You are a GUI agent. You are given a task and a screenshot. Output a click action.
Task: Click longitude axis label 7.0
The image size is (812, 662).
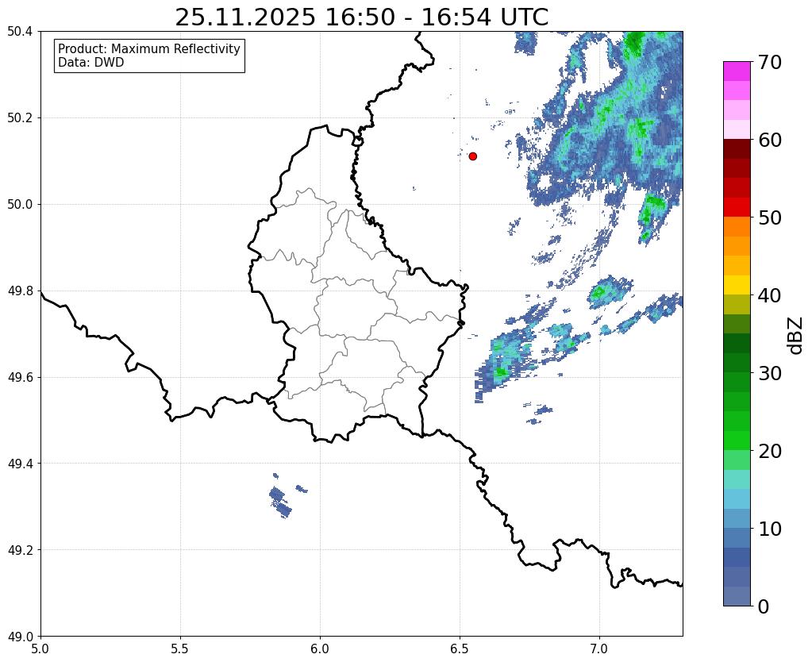[600, 649]
